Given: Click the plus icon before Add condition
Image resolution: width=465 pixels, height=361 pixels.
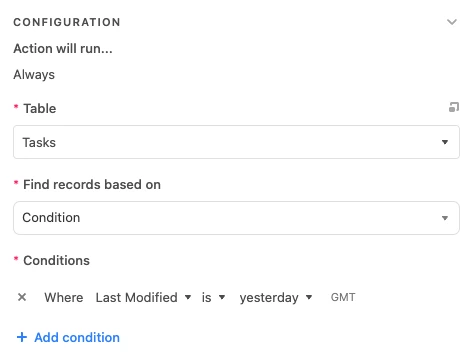Looking at the screenshot, I should [x=22, y=337].
